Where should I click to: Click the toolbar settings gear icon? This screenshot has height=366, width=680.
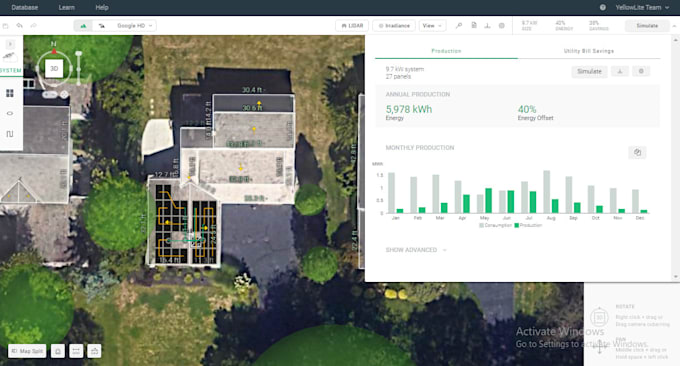tap(502, 26)
